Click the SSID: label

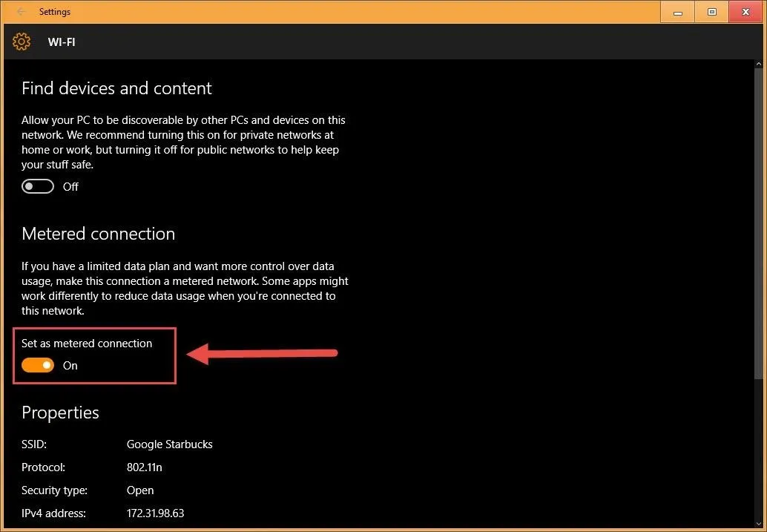click(34, 444)
